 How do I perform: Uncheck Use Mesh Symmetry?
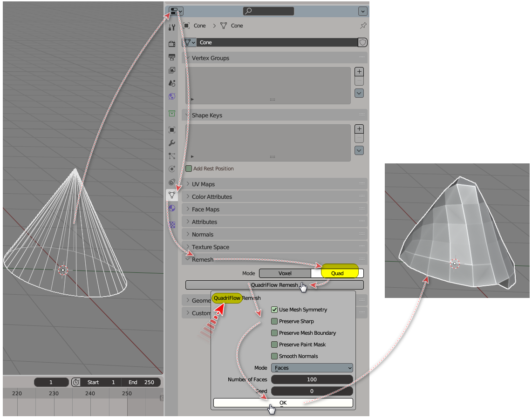point(274,310)
